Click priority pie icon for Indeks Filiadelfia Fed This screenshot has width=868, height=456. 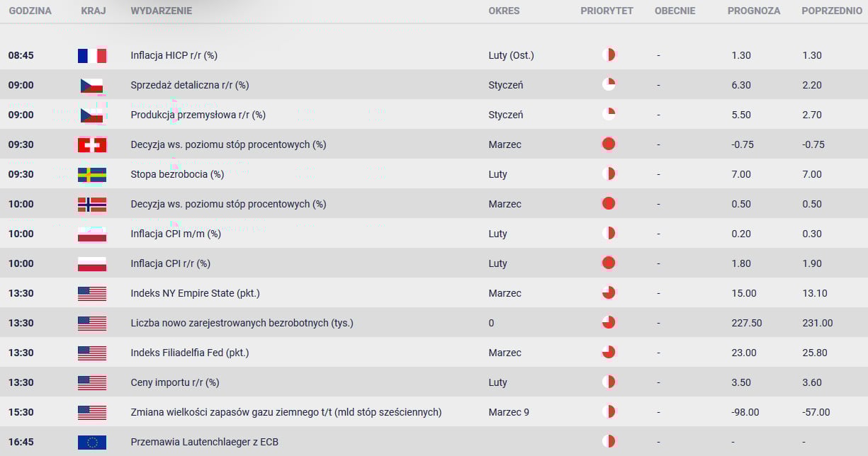[608, 353]
